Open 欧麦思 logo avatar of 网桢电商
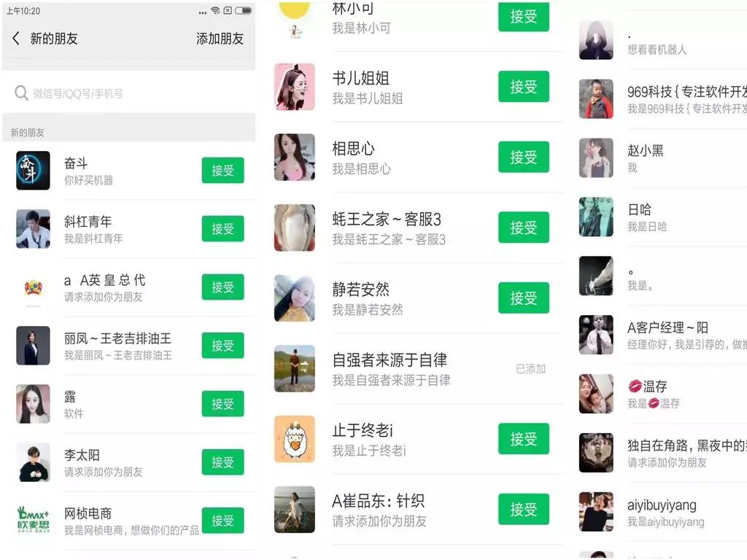This screenshot has height=560, width=747. [33, 520]
